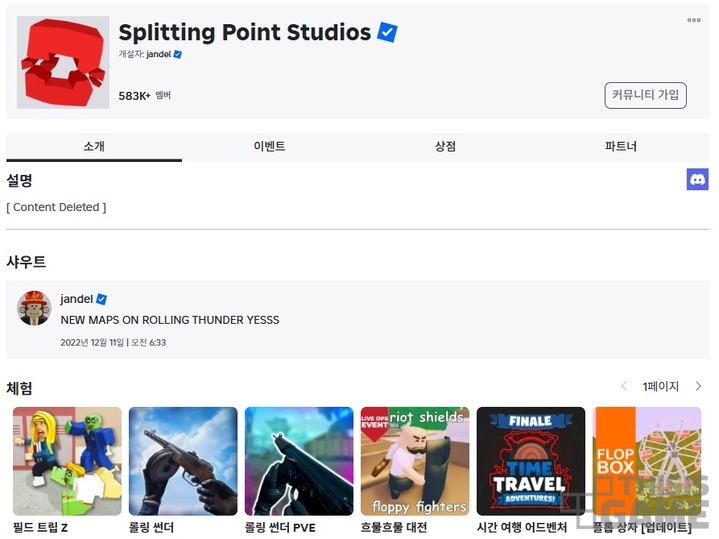
Task: Click the verified badge next to shout author jandel
Action: click(102, 299)
